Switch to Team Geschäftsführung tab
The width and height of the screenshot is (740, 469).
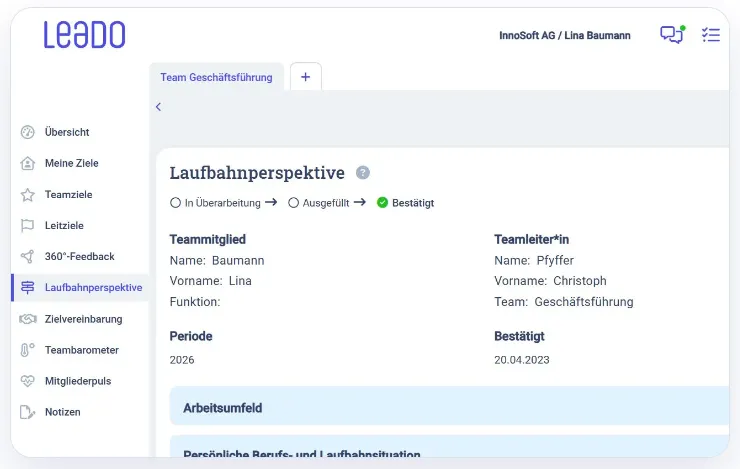(x=216, y=77)
